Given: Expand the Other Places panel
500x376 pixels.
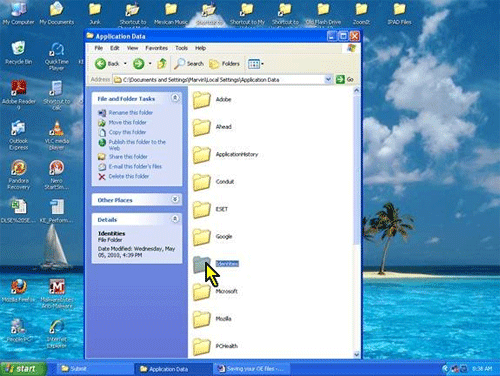Looking at the screenshot, I should [x=175, y=199].
